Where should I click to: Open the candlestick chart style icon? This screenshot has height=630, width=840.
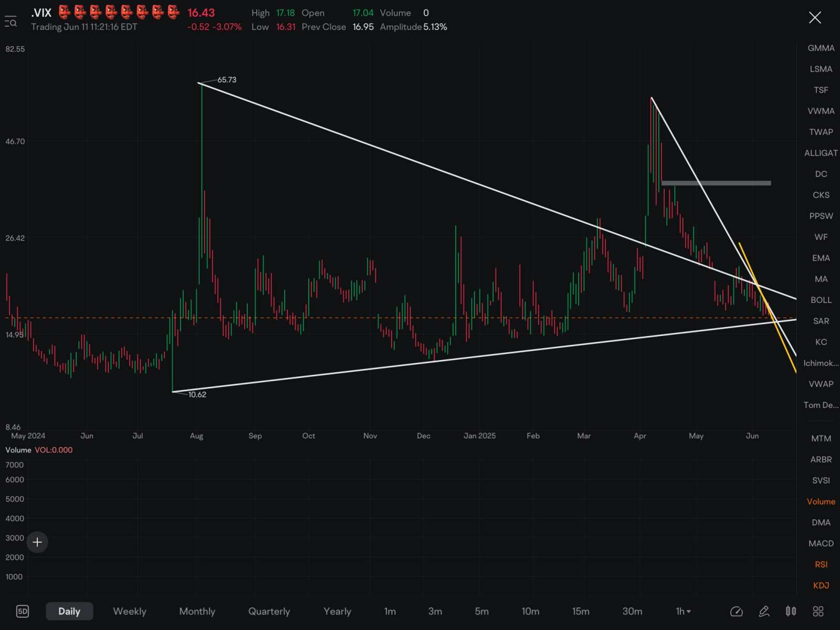tap(791, 611)
